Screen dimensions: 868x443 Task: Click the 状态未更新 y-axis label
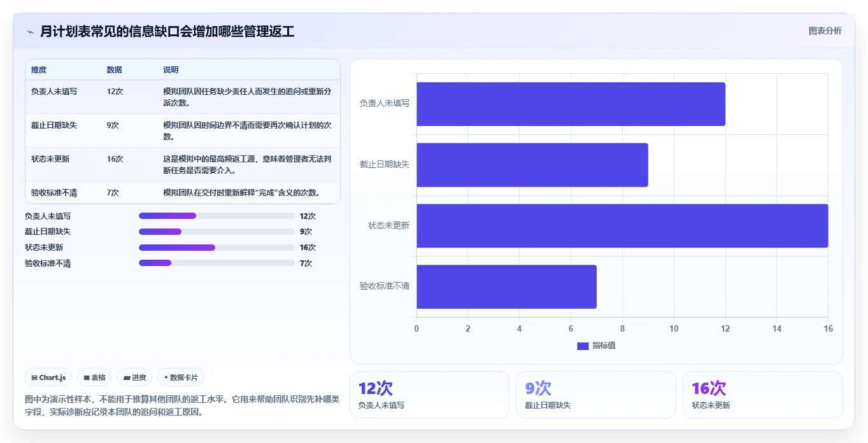388,225
